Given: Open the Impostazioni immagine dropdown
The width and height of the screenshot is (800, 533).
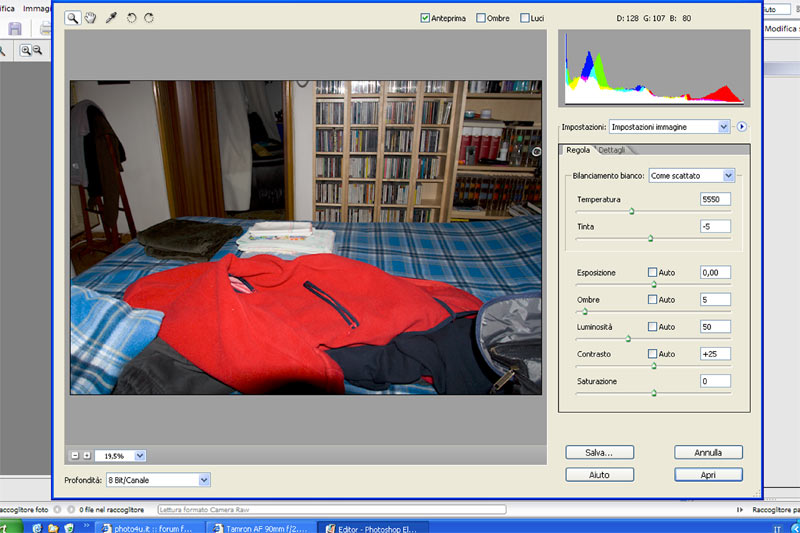Looking at the screenshot, I should 669,126.
